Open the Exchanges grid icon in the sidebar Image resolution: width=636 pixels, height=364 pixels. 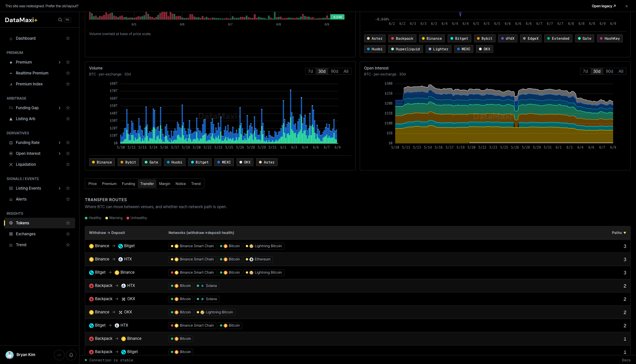pyautogui.click(x=11, y=234)
